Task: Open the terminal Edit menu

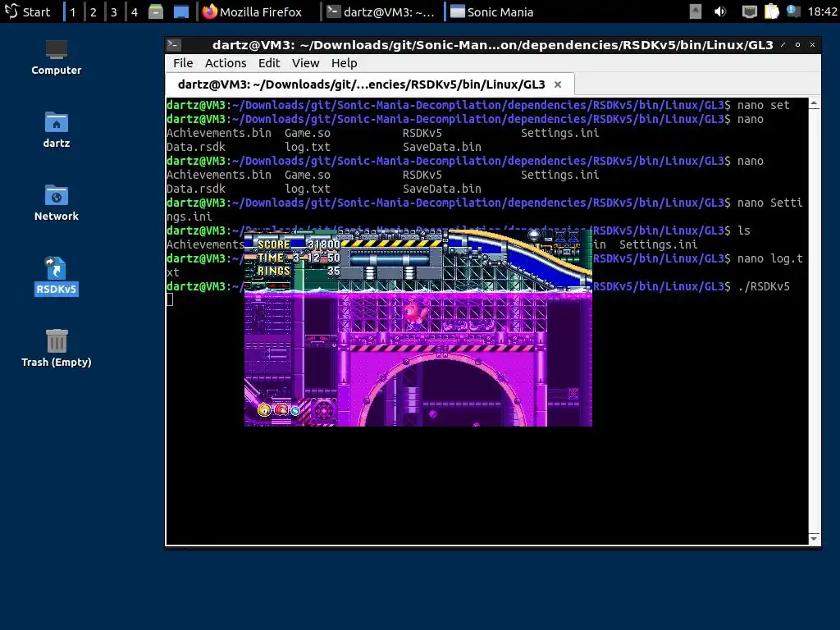Action: tap(269, 63)
